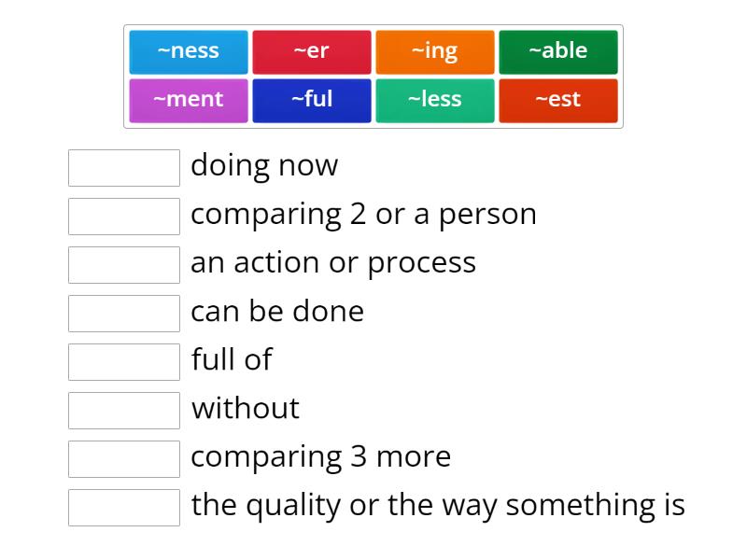Pick the red ~er suffix tile
The image size is (747, 560).
(x=312, y=52)
